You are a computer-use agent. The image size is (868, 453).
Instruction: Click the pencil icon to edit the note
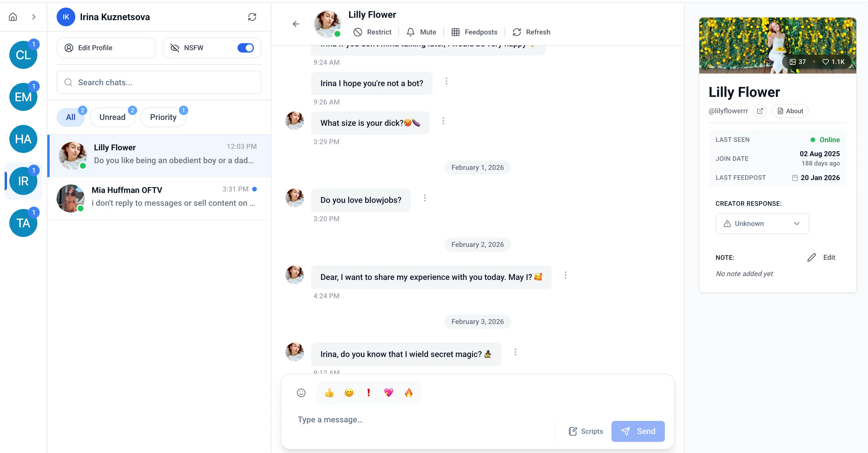pos(812,257)
